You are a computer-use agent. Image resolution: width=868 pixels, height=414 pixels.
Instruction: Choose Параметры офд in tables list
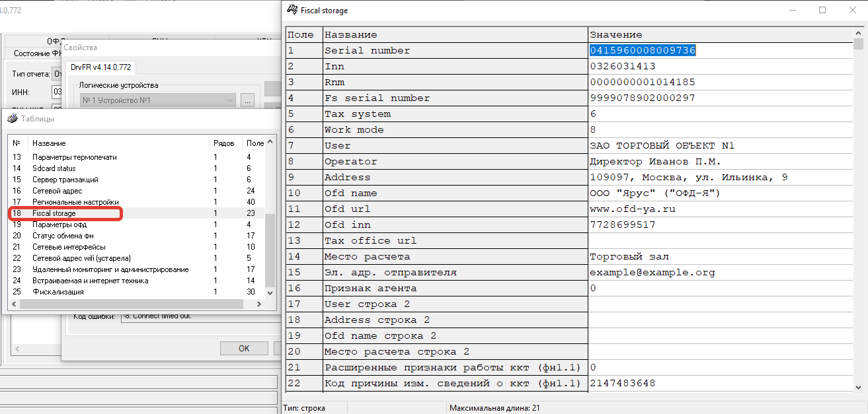(59, 224)
